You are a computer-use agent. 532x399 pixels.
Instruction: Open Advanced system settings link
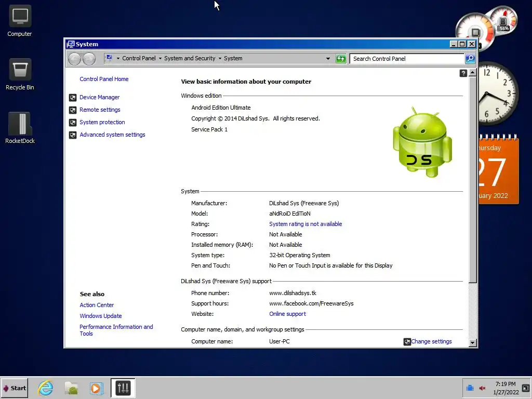[112, 135]
